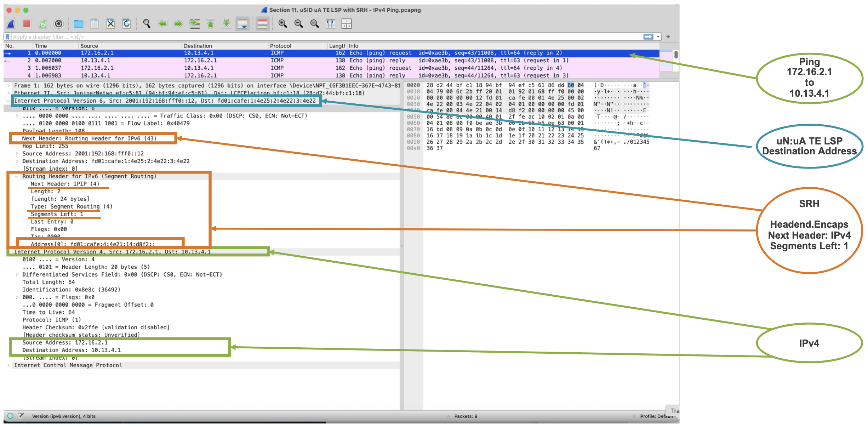Sort by the Info column header
This screenshot has height=427, width=868.
503,46
